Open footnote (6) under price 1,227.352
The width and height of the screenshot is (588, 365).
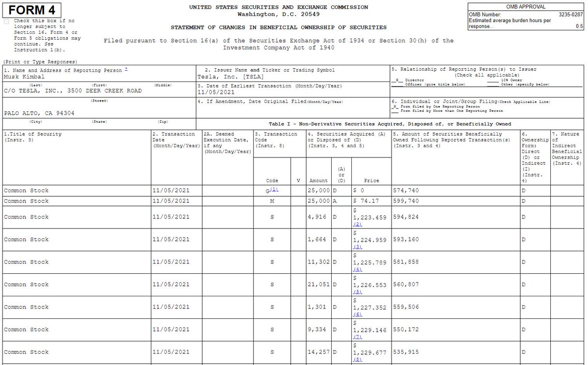(358, 314)
